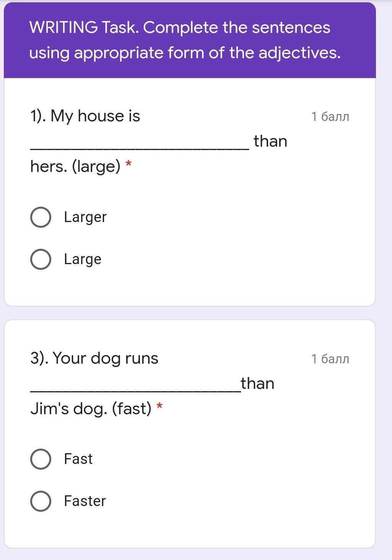Choose the Large radio option circle
The image size is (392, 560).
point(41,260)
